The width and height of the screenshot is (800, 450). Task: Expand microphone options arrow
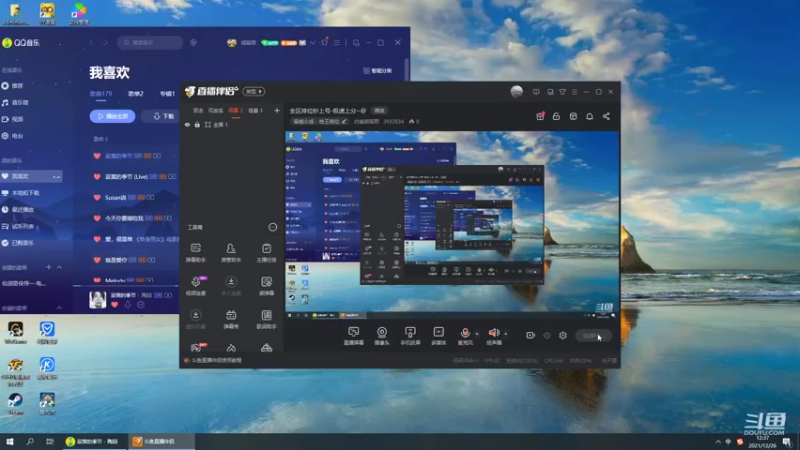tap(477, 334)
